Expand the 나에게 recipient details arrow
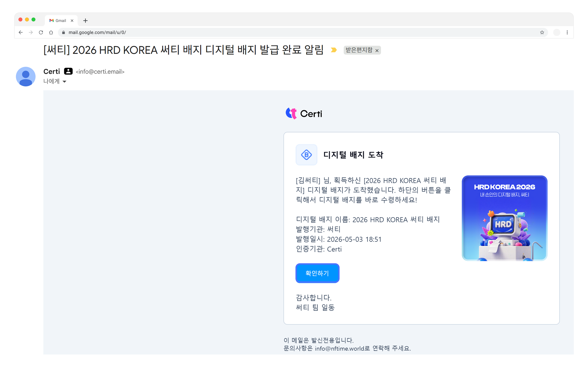Screen dimensions: 588x367 click(x=64, y=82)
